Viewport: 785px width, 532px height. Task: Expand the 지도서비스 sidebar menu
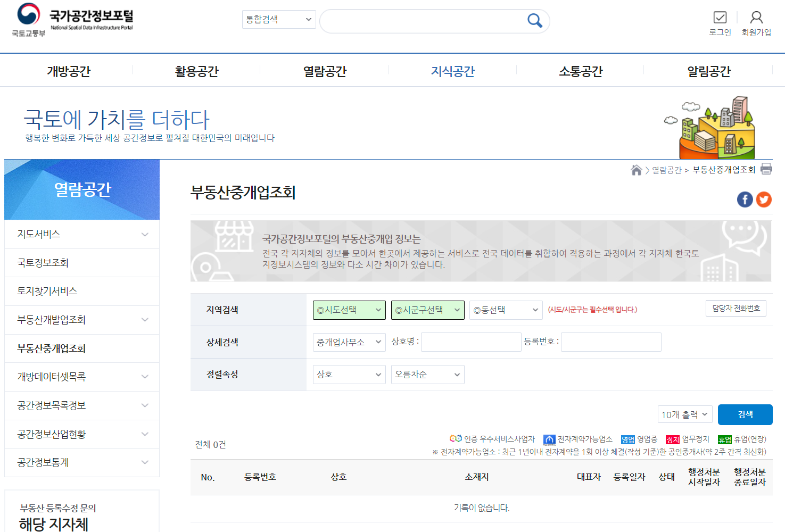(82, 234)
